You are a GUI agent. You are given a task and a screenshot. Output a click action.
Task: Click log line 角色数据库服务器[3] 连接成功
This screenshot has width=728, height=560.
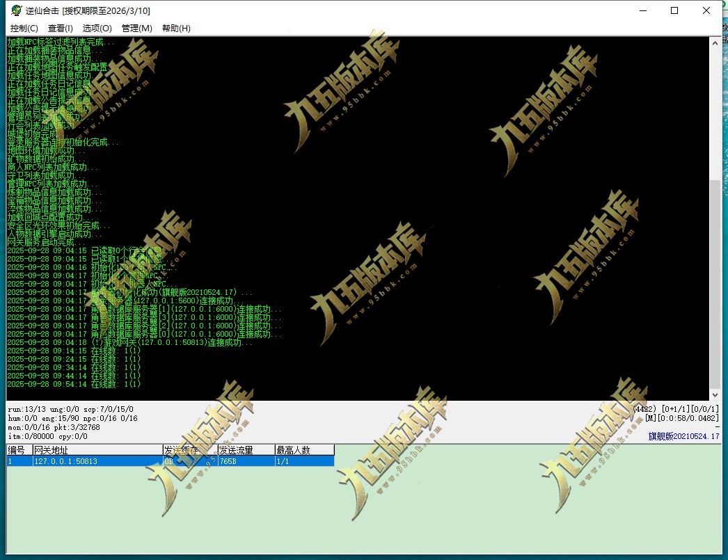coord(144,317)
